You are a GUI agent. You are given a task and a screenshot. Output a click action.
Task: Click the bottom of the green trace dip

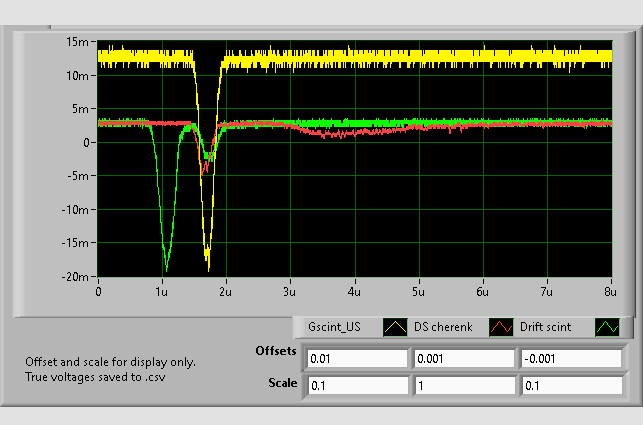165,268
